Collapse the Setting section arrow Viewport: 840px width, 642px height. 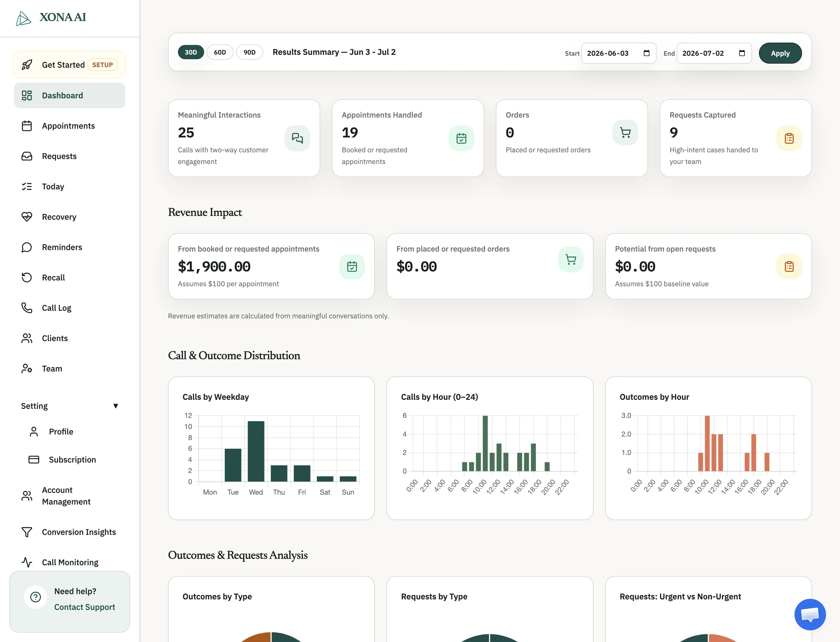point(116,406)
